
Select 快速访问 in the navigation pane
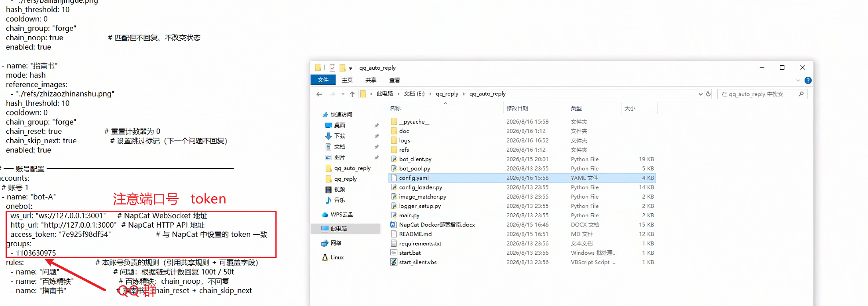pyautogui.click(x=341, y=115)
